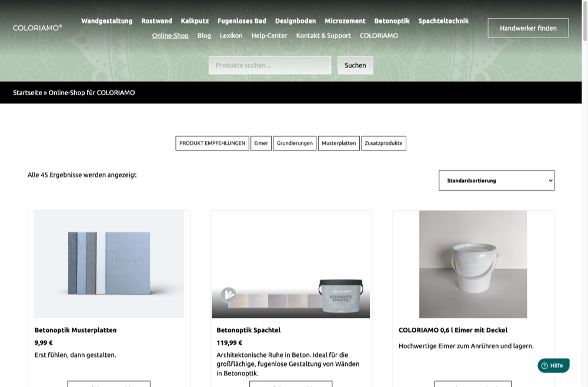The image size is (588, 387).
Task: Open COLORIAMO 0,6 l Eimer mit Deckel title
Action: tap(453, 330)
